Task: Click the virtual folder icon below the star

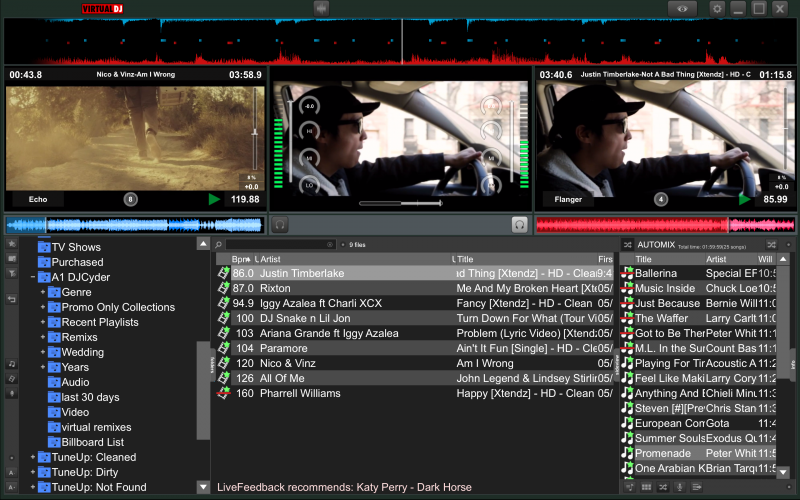Action: 12,259
